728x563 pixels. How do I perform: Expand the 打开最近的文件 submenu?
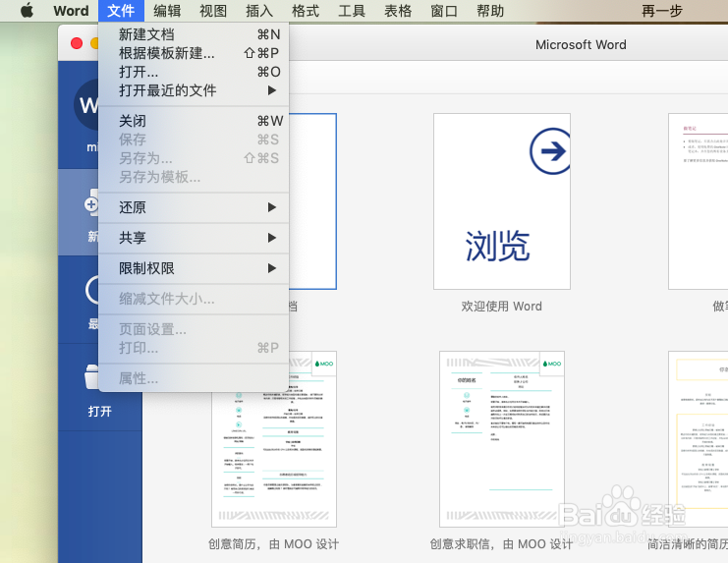pos(194,90)
